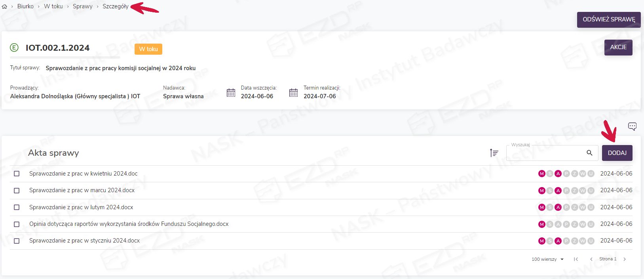Tick checkbox for Sprawozdanie z prac w kwietniu

click(x=17, y=174)
